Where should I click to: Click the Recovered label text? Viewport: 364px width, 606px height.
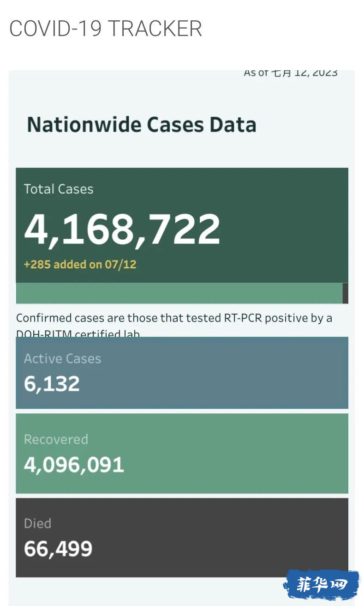56,439
